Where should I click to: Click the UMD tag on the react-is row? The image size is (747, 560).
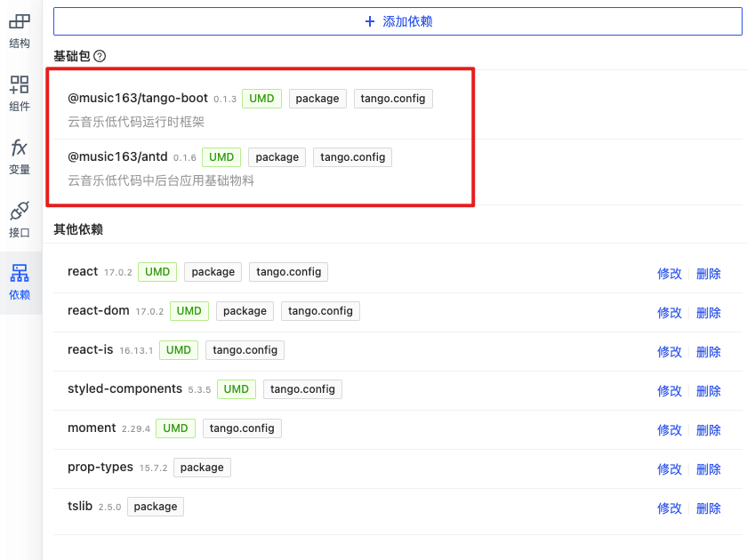(x=179, y=350)
